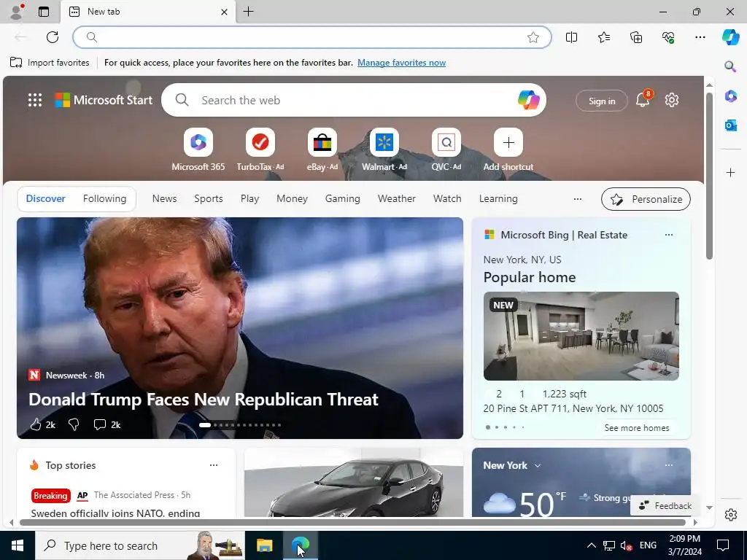The image size is (747, 560).
Task: Open Edge Settings and more menu
Action: (700, 37)
